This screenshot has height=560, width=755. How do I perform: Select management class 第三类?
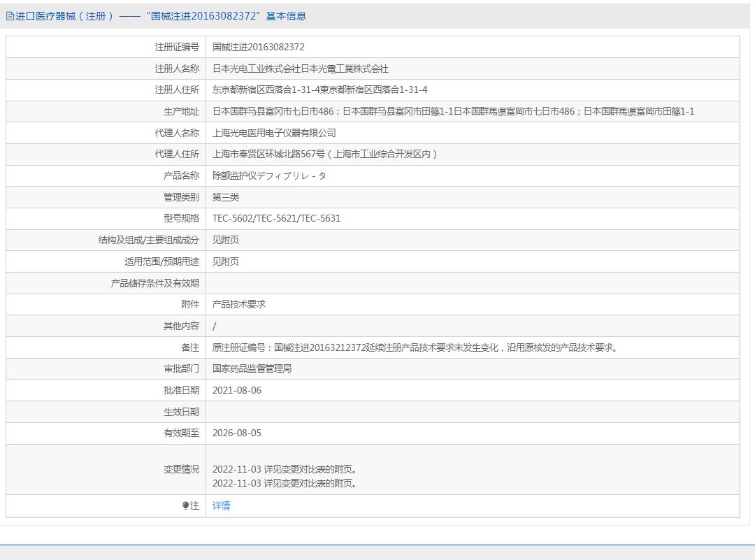click(x=226, y=197)
